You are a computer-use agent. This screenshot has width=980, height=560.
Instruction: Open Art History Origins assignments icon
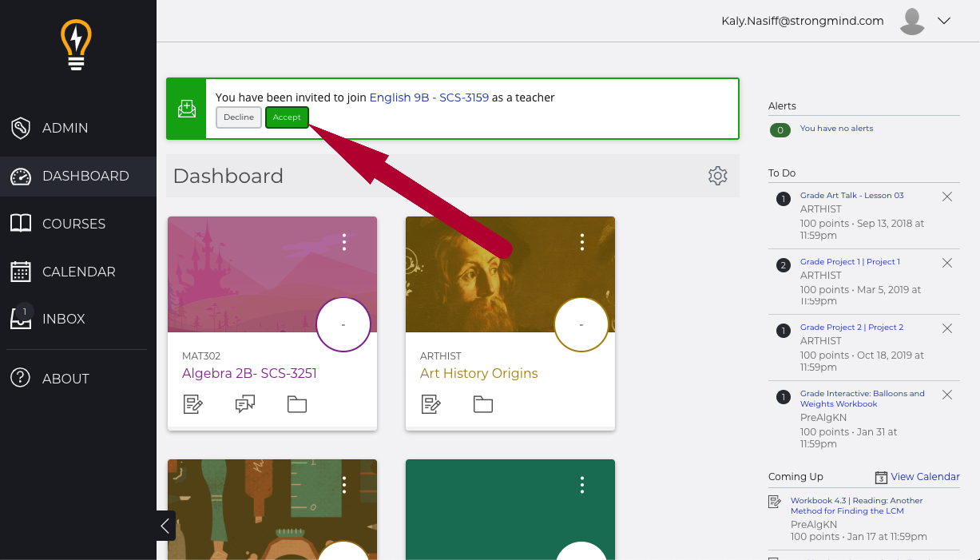coord(431,404)
